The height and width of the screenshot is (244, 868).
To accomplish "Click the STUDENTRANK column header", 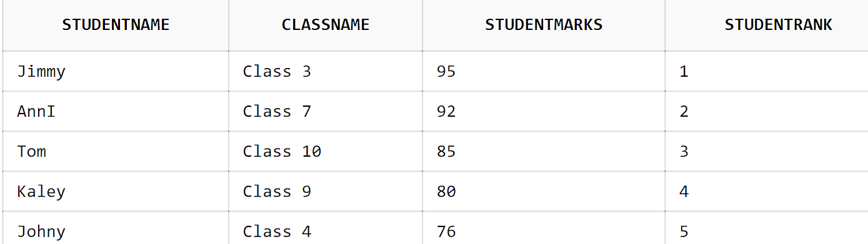I will point(767,25).
